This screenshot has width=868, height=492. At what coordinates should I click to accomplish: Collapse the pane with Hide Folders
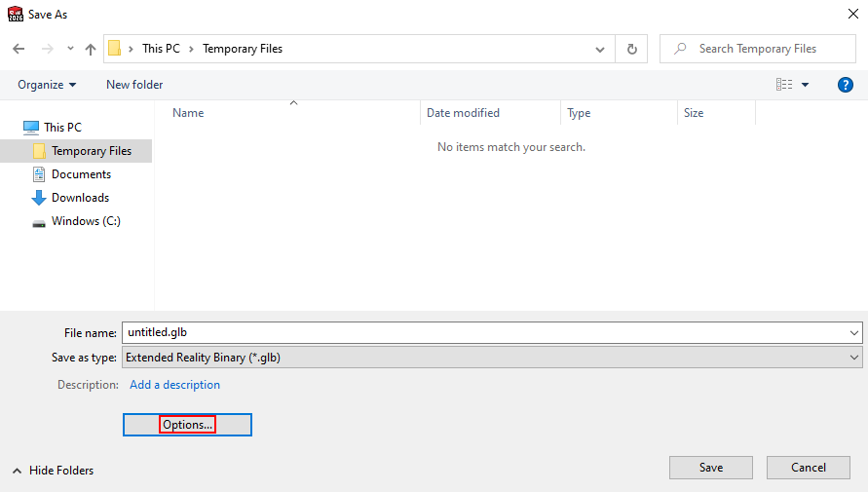click(53, 471)
